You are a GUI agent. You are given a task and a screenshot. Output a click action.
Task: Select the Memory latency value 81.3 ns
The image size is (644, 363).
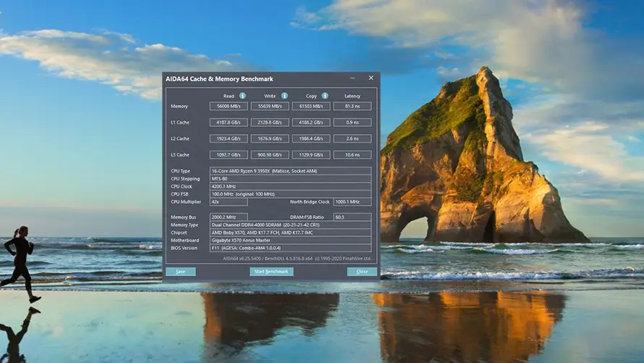352,106
